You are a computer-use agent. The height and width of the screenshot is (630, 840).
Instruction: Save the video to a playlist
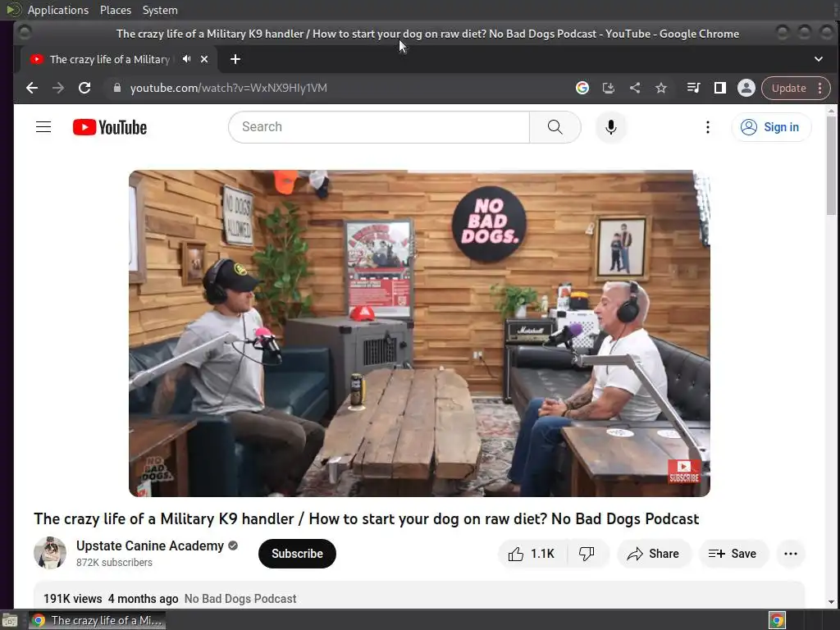(x=733, y=554)
